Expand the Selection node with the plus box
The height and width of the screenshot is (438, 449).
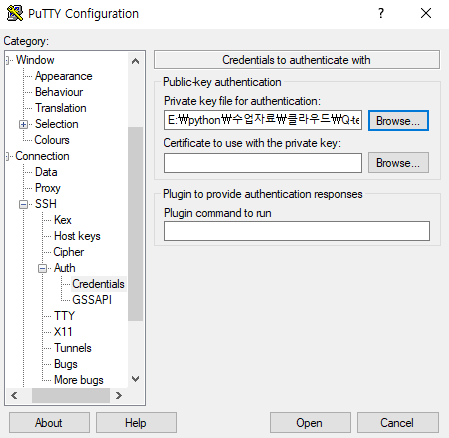click(23, 124)
